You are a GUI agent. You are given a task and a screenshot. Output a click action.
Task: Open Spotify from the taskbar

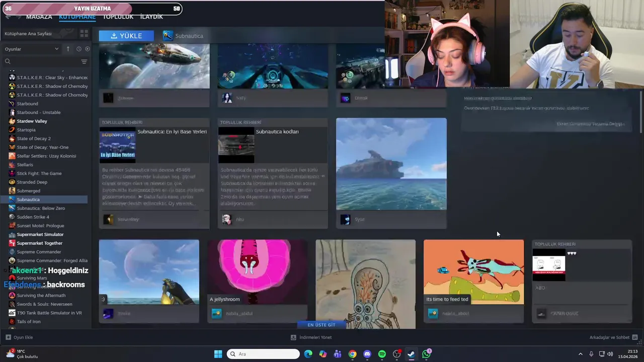(x=382, y=354)
